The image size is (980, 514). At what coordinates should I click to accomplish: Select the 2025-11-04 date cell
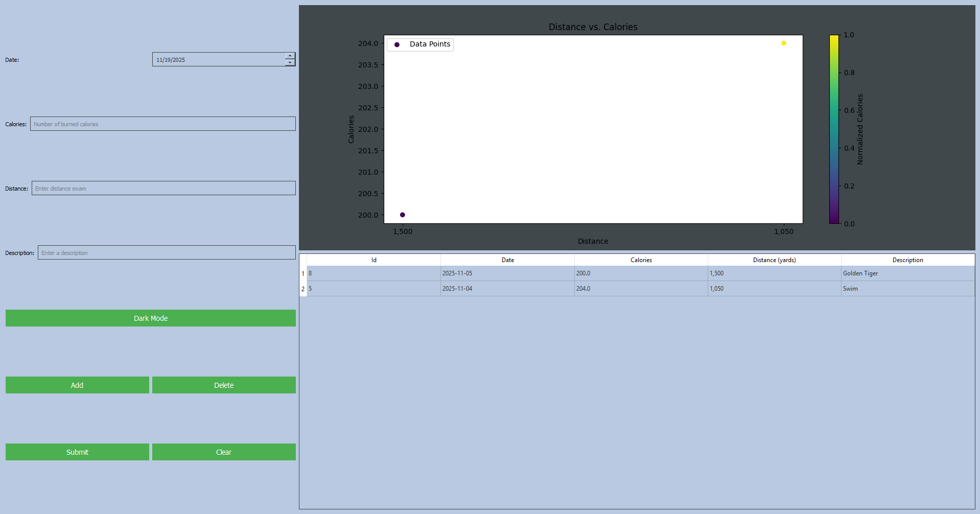[507, 289]
